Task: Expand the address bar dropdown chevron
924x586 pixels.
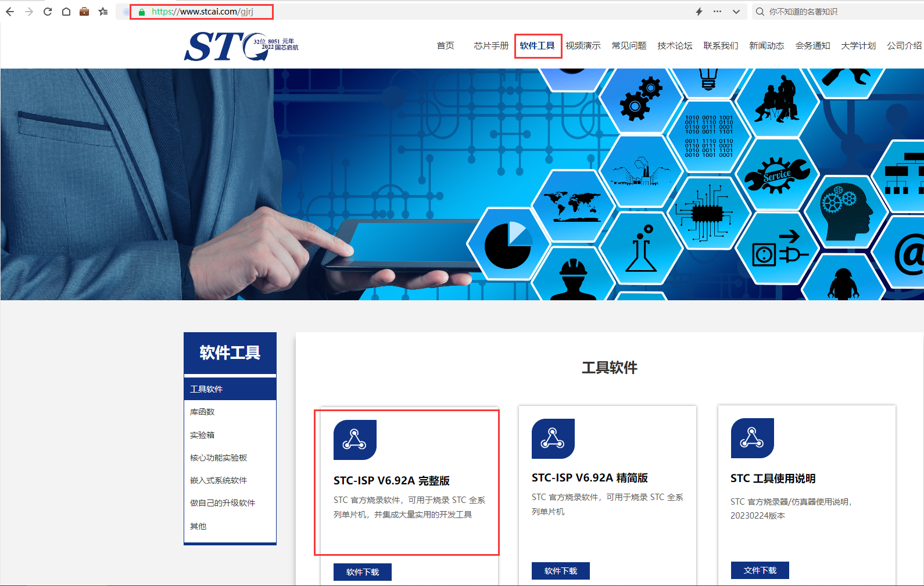Action: tap(736, 12)
